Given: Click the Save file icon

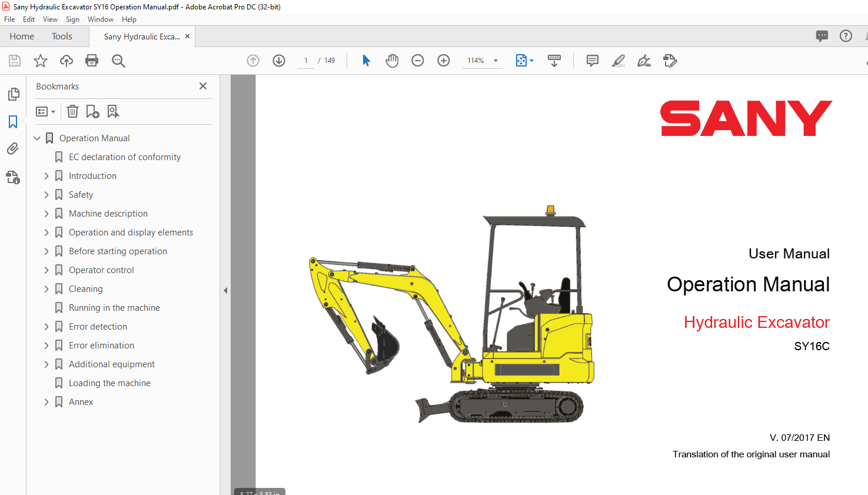Looking at the screenshot, I should pos(15,61).
